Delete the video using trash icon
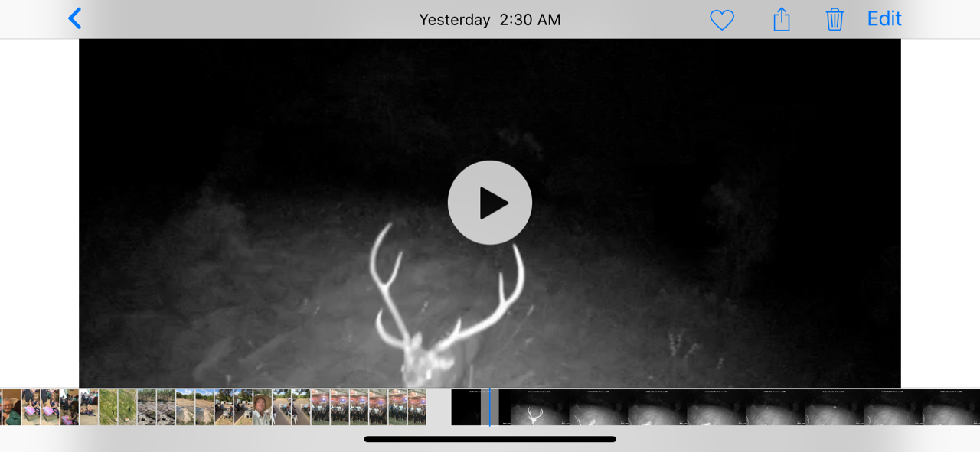 tap(834, 20)
